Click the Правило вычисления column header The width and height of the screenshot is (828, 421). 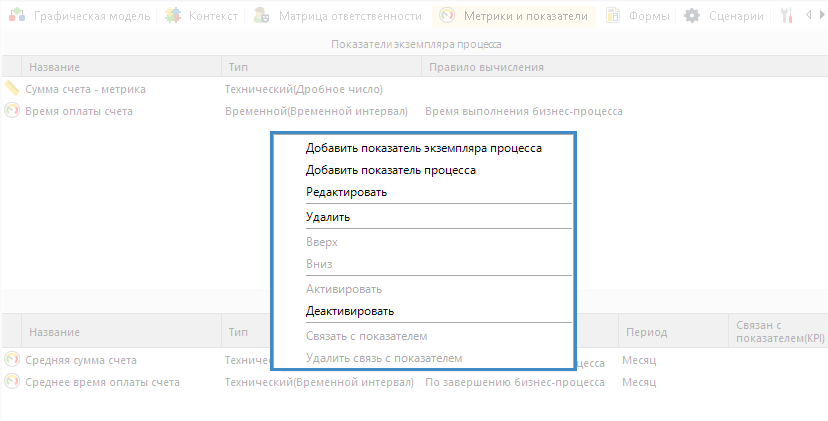coord(486,67)
